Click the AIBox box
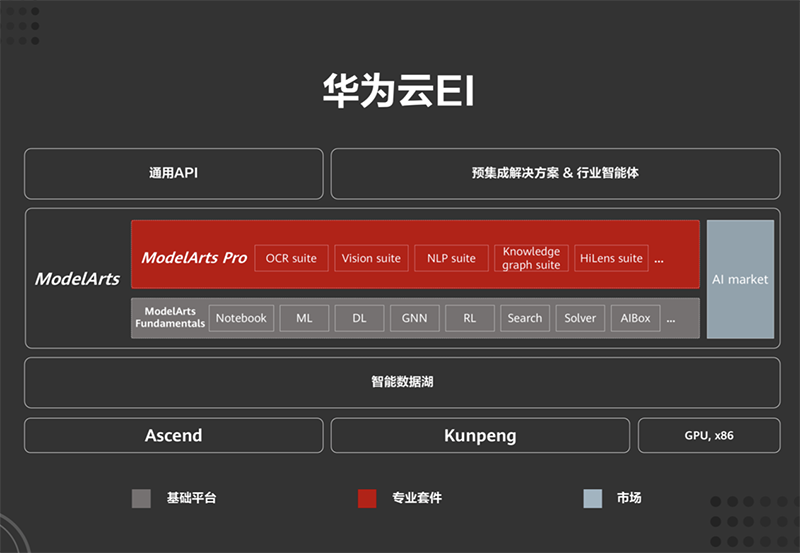The width and height of the screenshot is (800, 553). point(635,318)
